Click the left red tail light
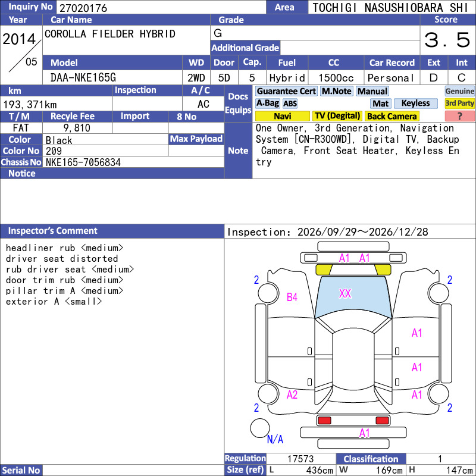 point(324,421)
